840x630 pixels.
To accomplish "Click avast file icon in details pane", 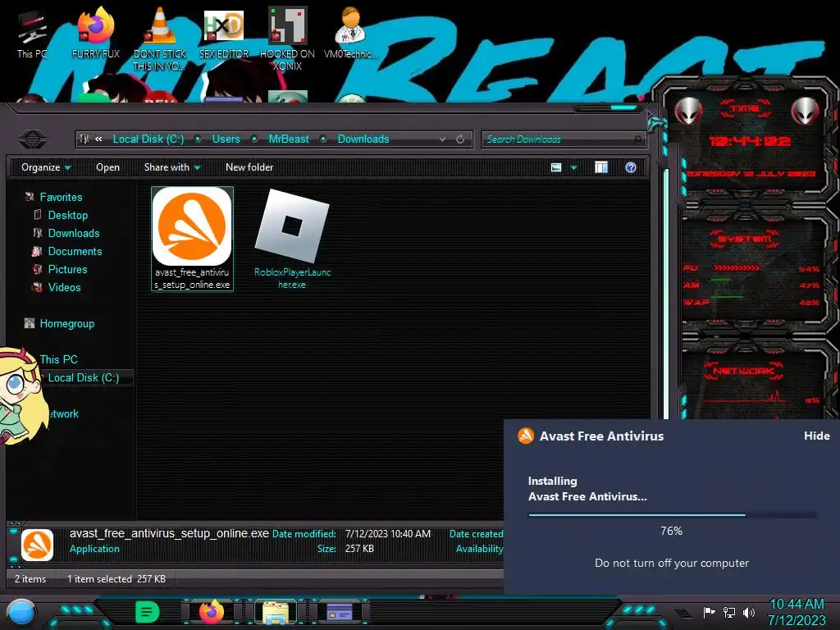I will (x=37, y=545).
